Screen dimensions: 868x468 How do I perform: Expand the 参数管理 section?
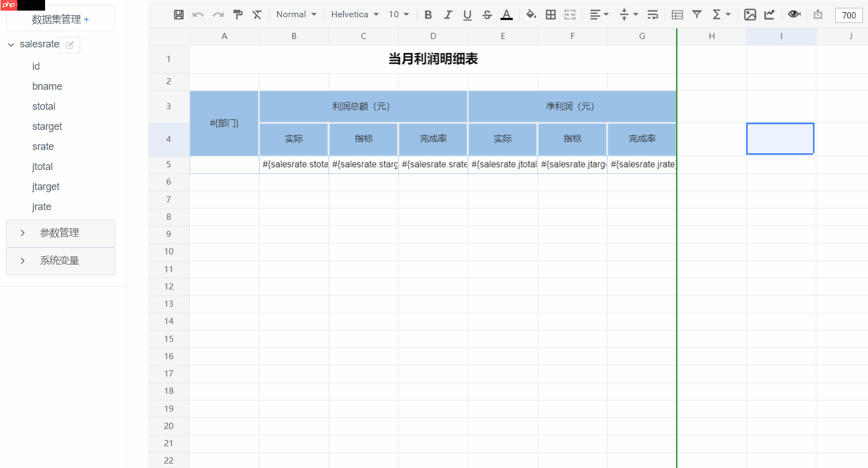[60, 233]
